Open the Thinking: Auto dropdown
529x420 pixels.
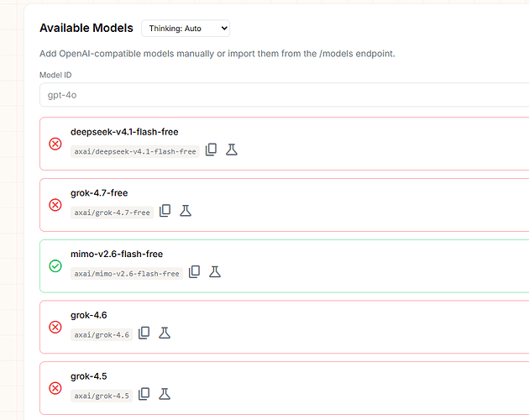186,29
